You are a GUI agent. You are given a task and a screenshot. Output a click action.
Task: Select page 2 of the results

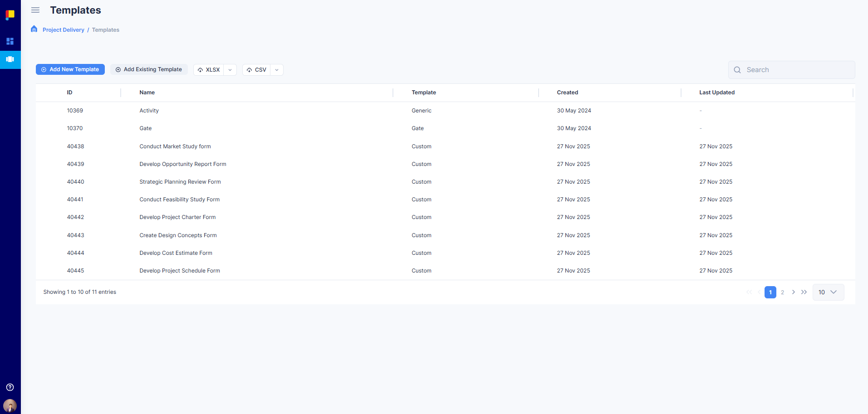782,292
